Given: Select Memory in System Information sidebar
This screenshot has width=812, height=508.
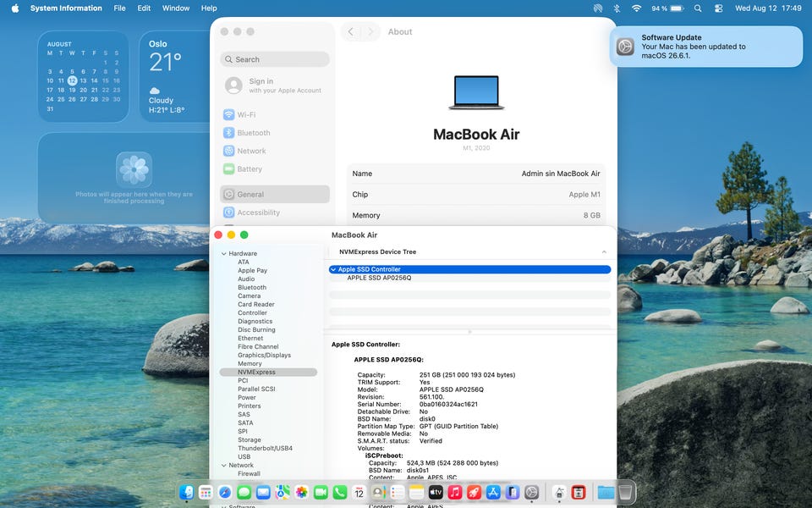Looking at the screenshot, I should tap(250, 364).
